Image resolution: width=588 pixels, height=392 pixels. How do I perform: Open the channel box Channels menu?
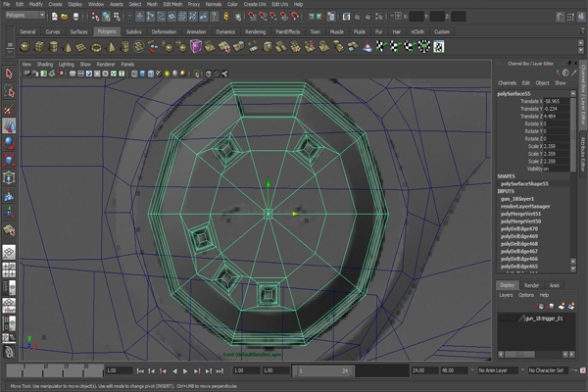tap(507, 83)
